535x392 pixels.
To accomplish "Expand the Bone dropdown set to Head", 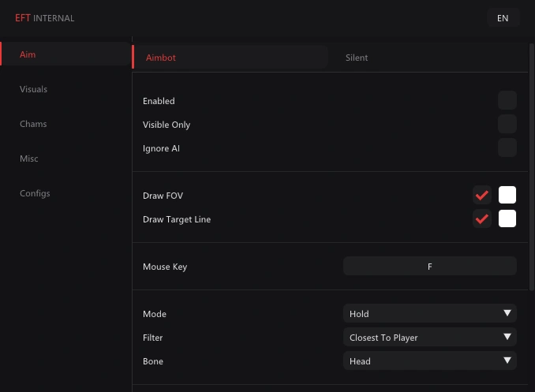I will (430, 361).
